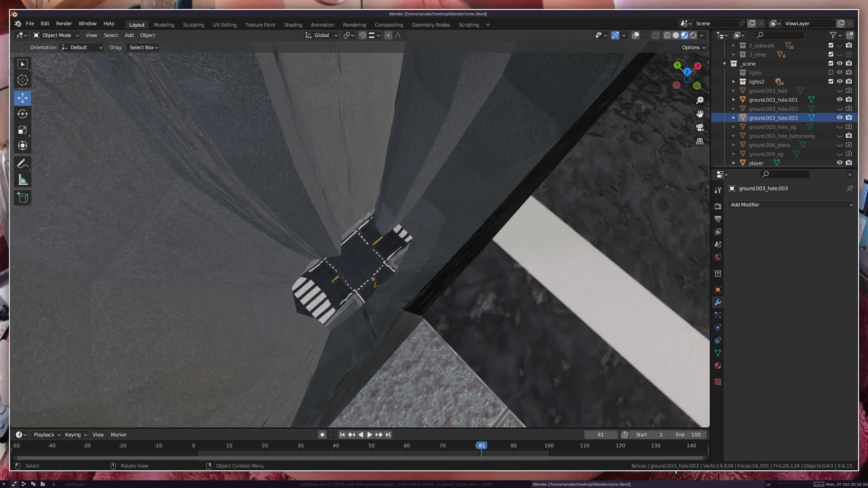Screen dimensions: 868x488
Task: Select the Scale tool
Action: [23, 130]
